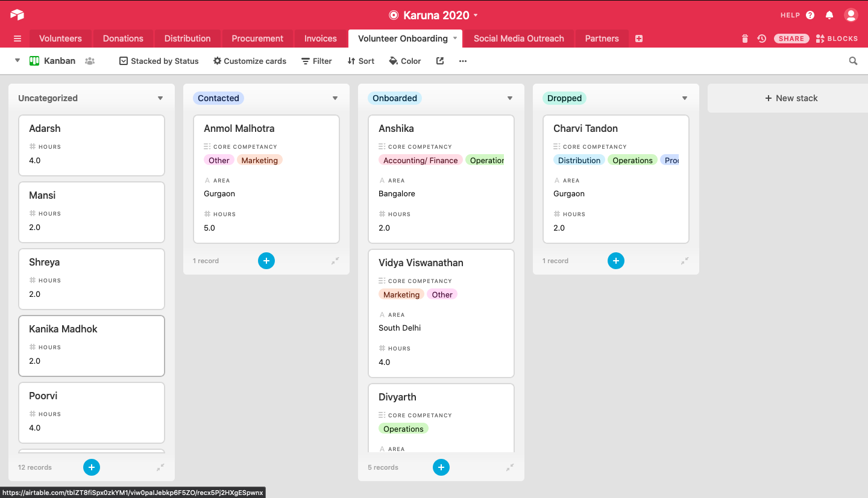Open the hamburger tables list icon

pos(17,39)
